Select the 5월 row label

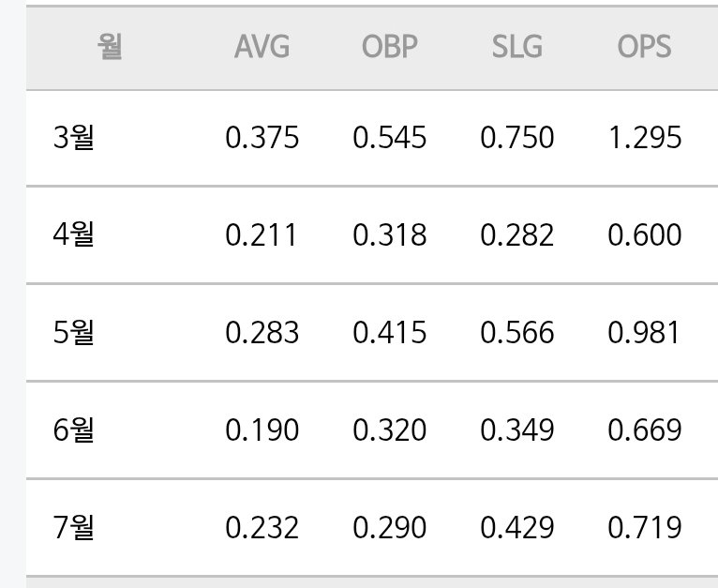click(73, 332)
